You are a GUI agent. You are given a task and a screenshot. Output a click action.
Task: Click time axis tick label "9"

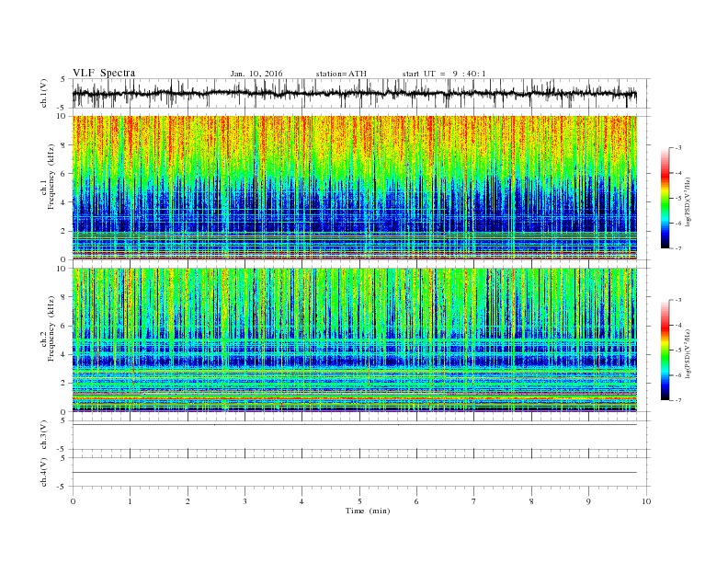click(588, 501)
